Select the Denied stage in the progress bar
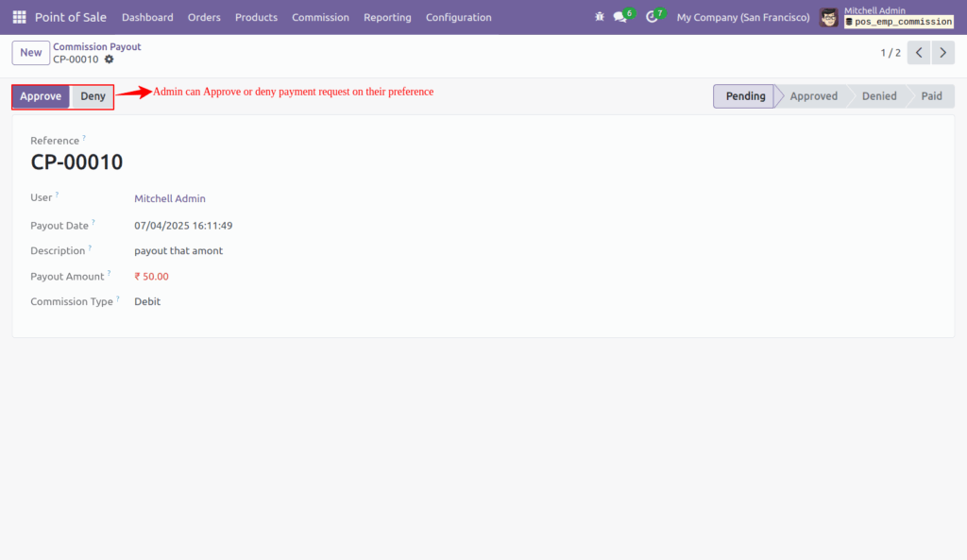967x560 pixels. [x=878, y=95]
